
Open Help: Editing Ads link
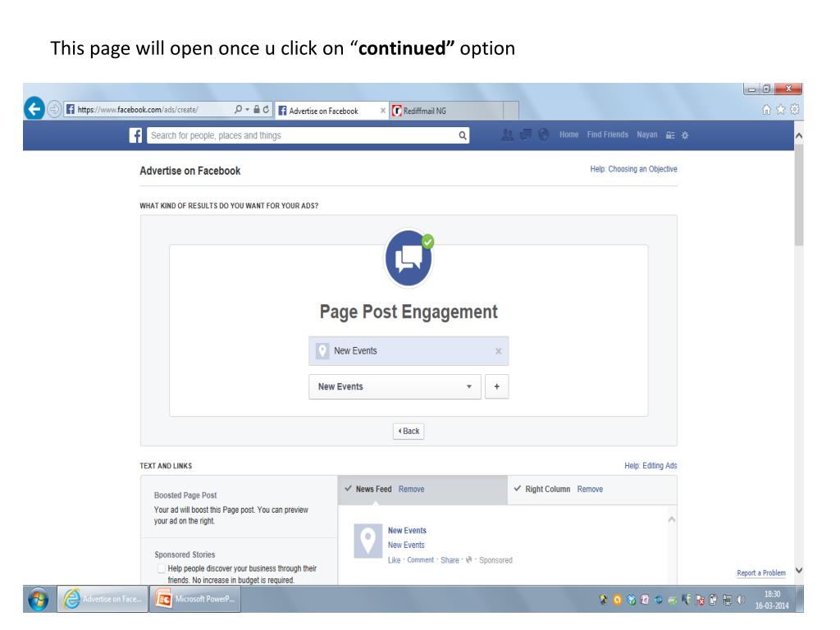[651, 466]
